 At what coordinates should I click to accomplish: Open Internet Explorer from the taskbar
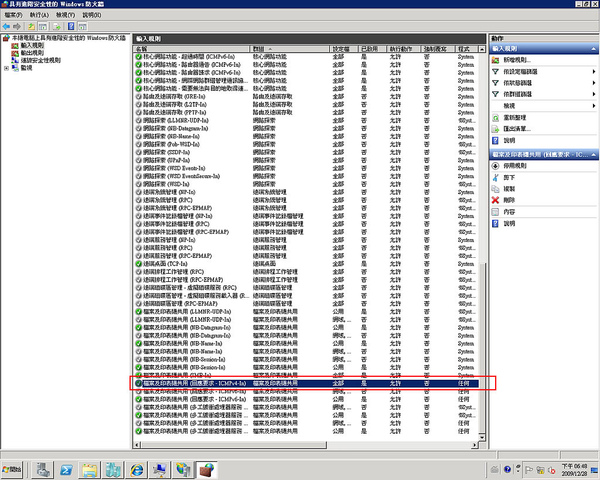tap(137, 469)
